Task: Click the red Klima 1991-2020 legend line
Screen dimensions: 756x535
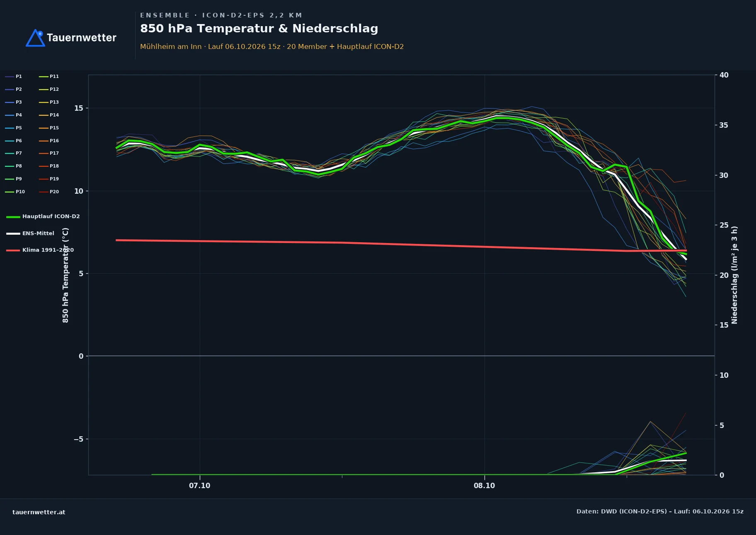Action: (x=13, y=250)
